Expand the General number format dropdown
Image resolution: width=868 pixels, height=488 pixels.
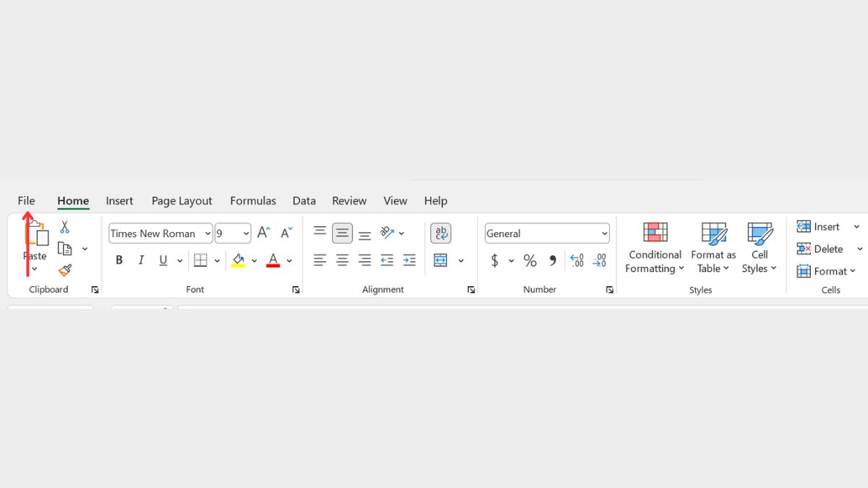point(604,234)
